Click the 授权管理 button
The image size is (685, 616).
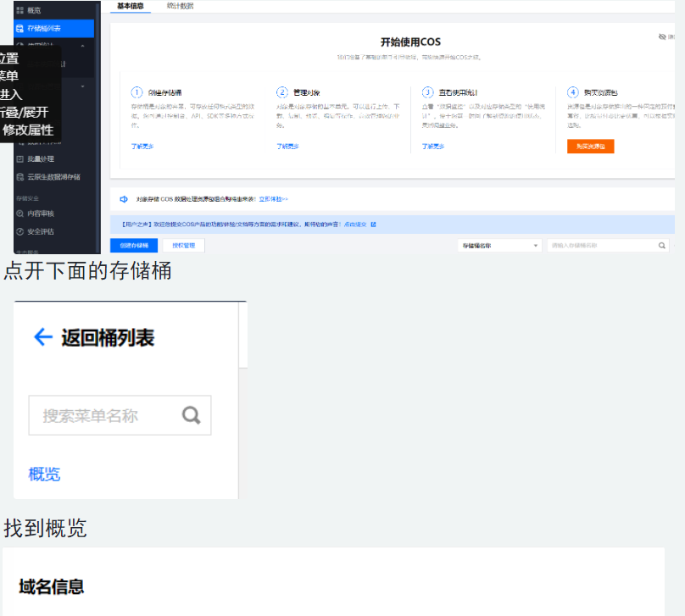point(183,246)
